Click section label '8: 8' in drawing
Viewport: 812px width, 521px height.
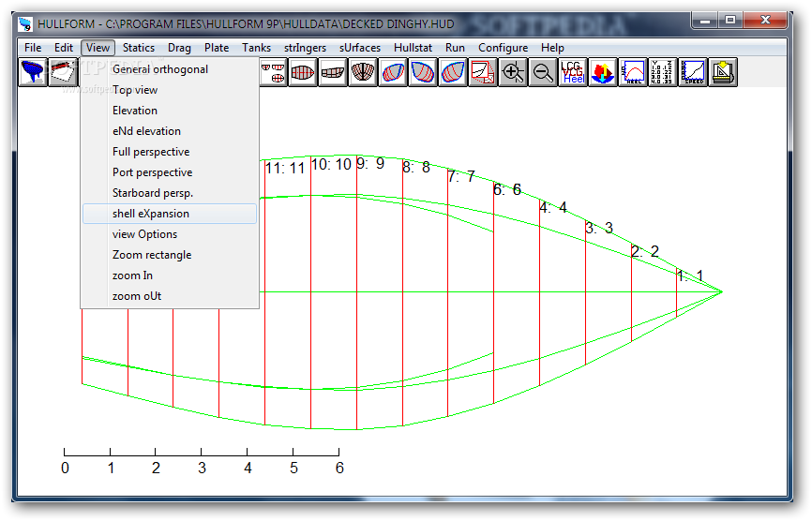pos(416,167)
